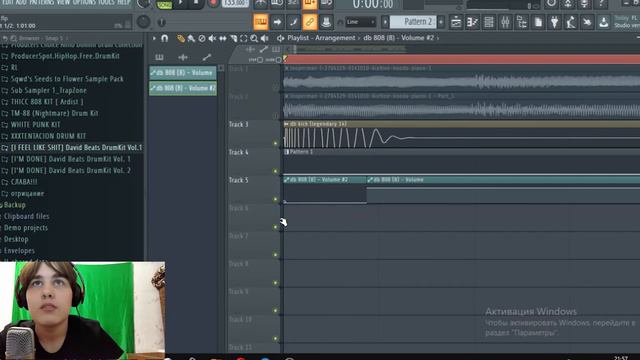Open the OPTIONS menu
Screen dimensions: 640x360
(84, 2)
